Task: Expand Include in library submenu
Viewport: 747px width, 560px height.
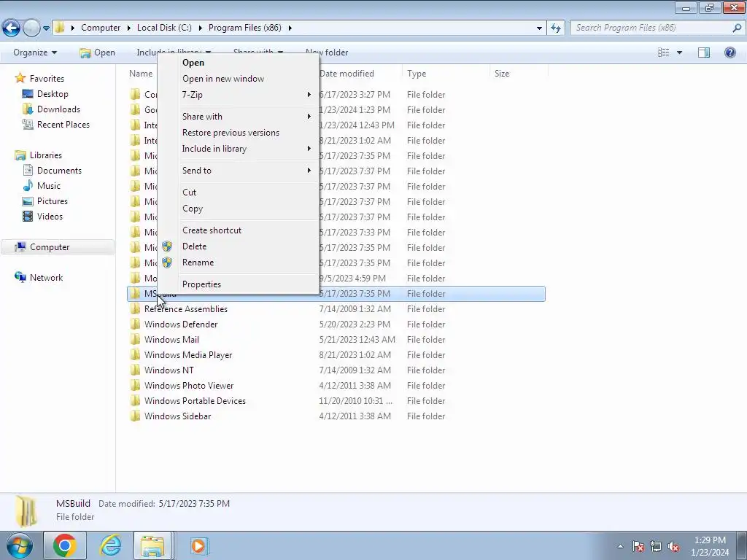Action: pos(239,149)
